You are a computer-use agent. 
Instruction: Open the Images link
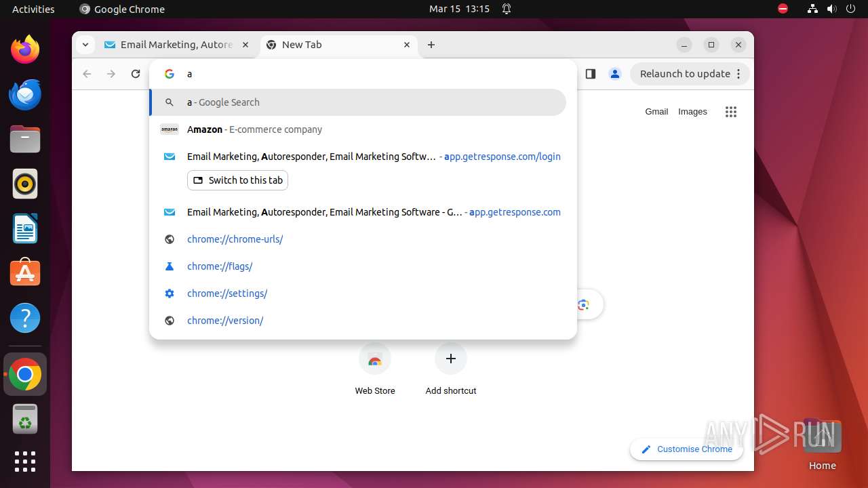pos(692,112)
